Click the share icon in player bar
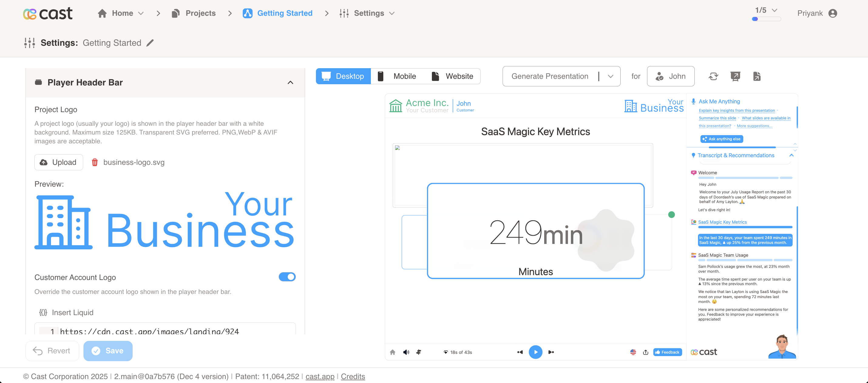The image size is (868, 383). (x=645, y=352)
